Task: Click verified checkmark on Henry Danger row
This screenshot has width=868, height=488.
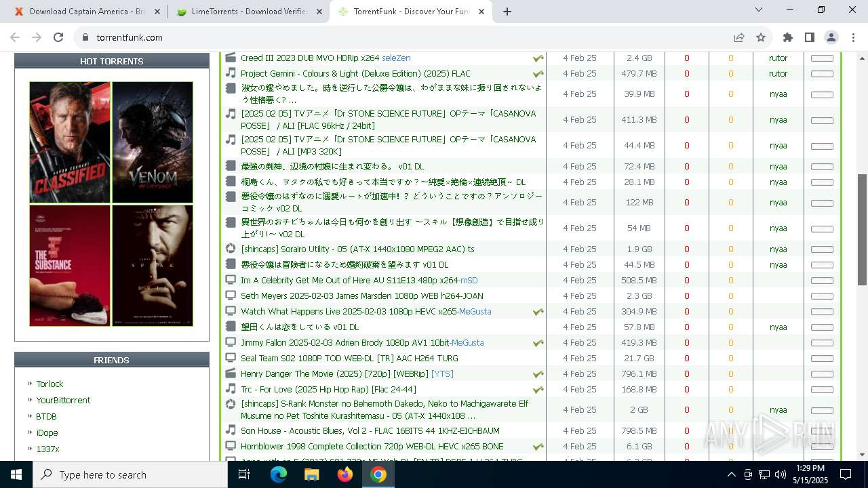Action: (x=538, y=374)
